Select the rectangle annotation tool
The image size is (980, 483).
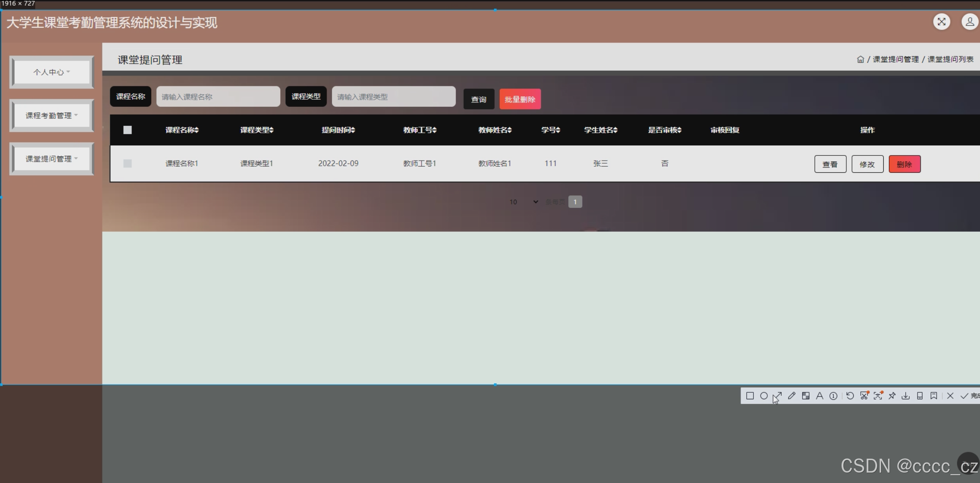(750, 396)
